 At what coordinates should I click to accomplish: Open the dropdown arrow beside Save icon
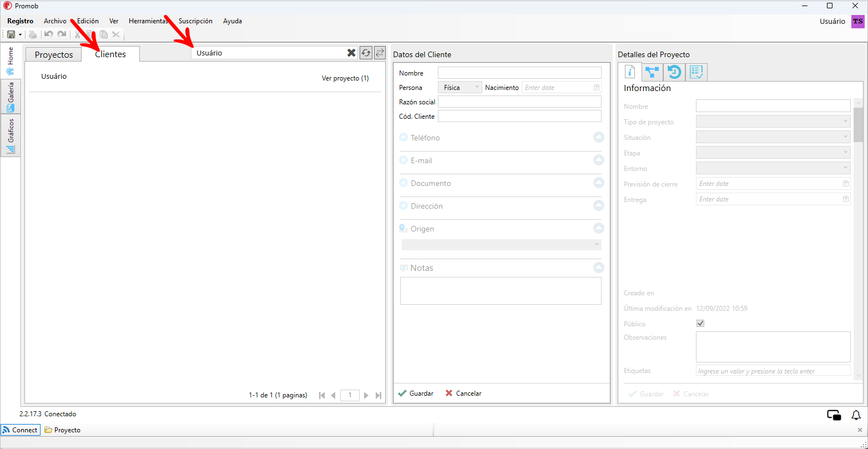tap(20, 34)
